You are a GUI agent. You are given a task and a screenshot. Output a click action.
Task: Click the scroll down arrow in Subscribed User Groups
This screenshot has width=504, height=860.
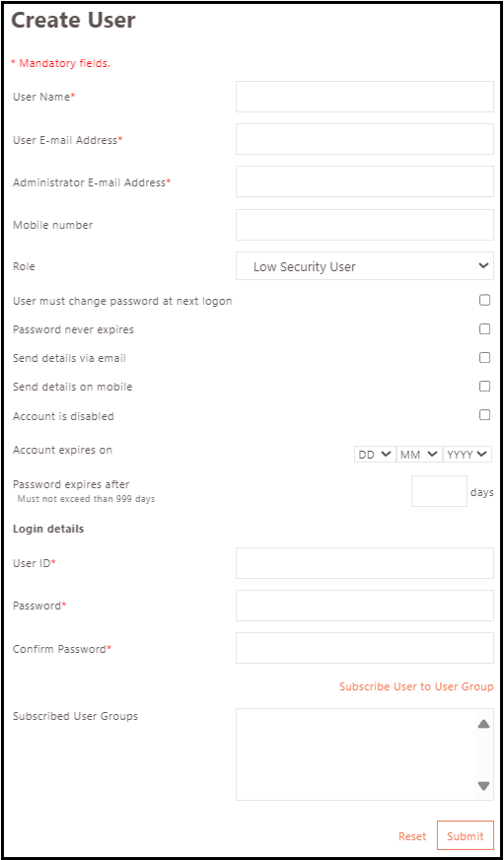[x=483, y=786]
